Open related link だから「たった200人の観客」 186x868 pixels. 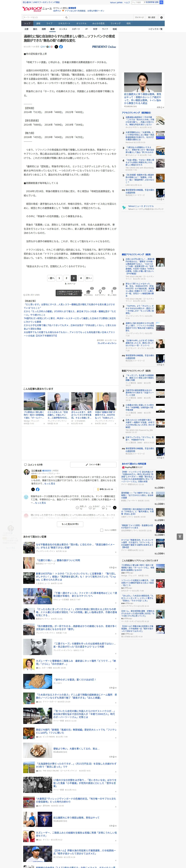tap(70, 313)
